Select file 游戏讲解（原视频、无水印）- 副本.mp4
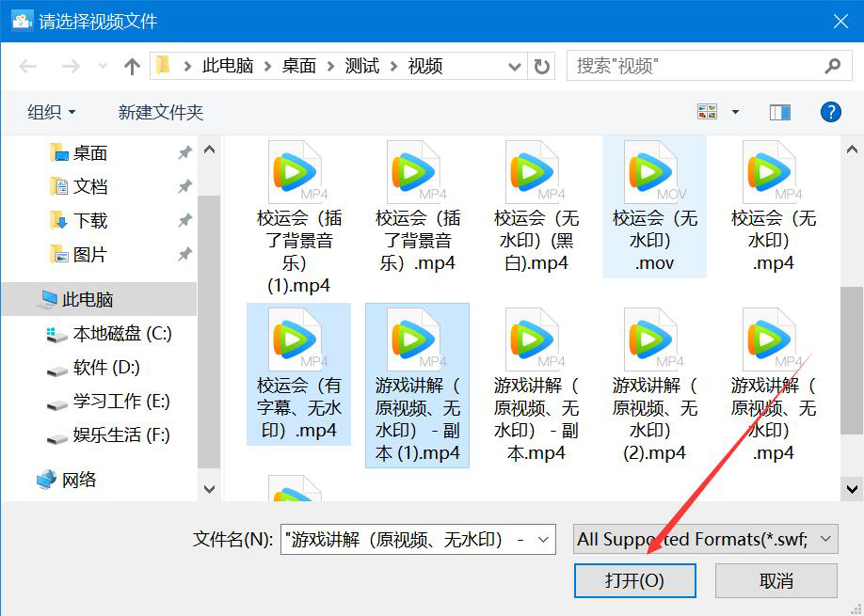864x616 pixels. coord(536,386)
